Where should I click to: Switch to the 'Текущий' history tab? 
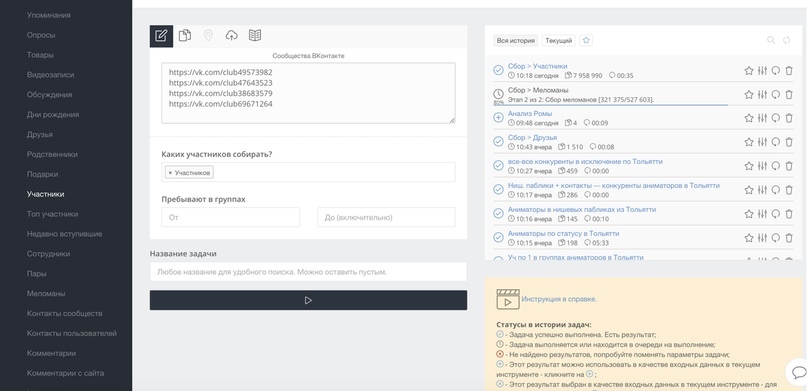[x=558, y=41]
